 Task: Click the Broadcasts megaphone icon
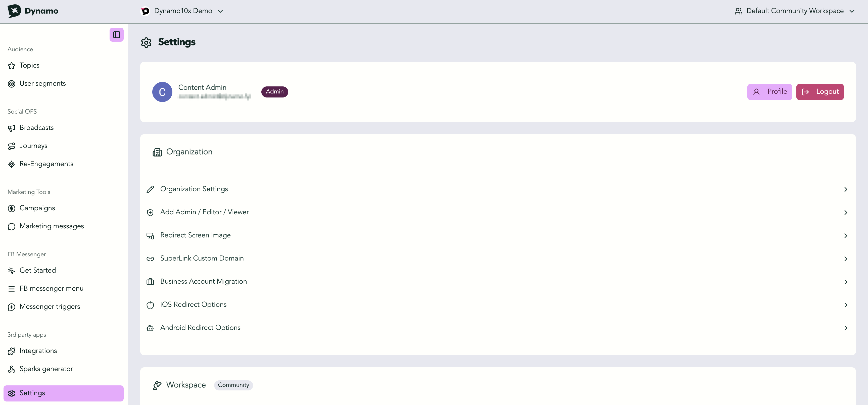(12, 128)
